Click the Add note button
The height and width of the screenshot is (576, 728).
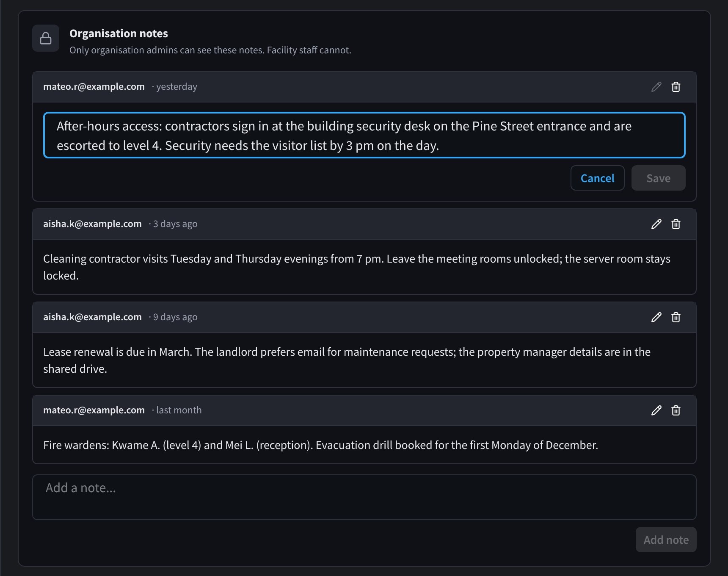click(666, 540)
